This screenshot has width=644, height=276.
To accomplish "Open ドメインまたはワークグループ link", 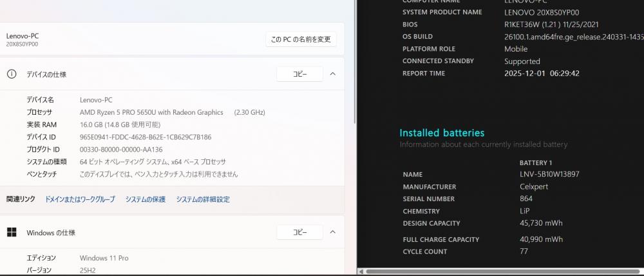I will tap(80, 199).
